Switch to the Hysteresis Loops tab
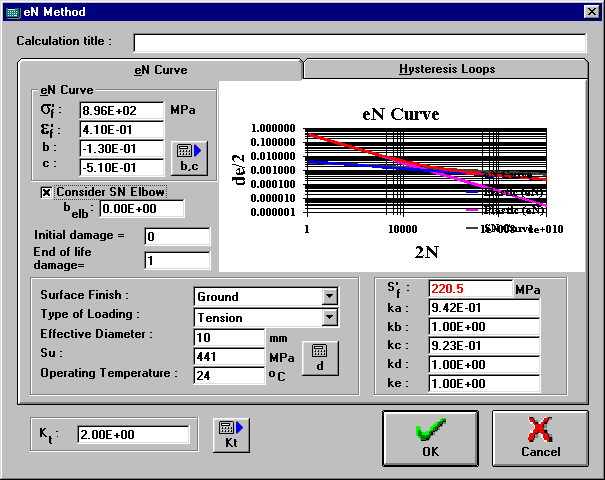Image resolution: width=605 pixels, height=480 pixels. 447,69
